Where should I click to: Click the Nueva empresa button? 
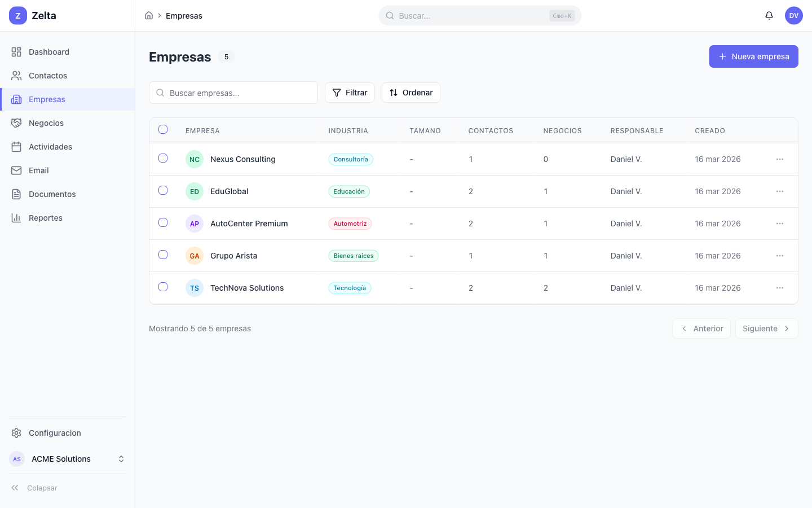pyautogui.click(x=753, y=56)
